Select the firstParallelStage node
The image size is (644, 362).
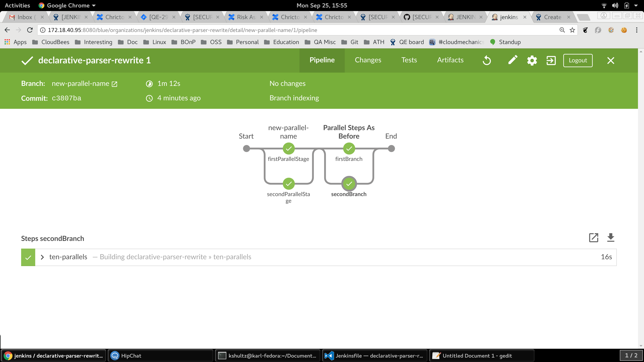(x=289, y=149)
